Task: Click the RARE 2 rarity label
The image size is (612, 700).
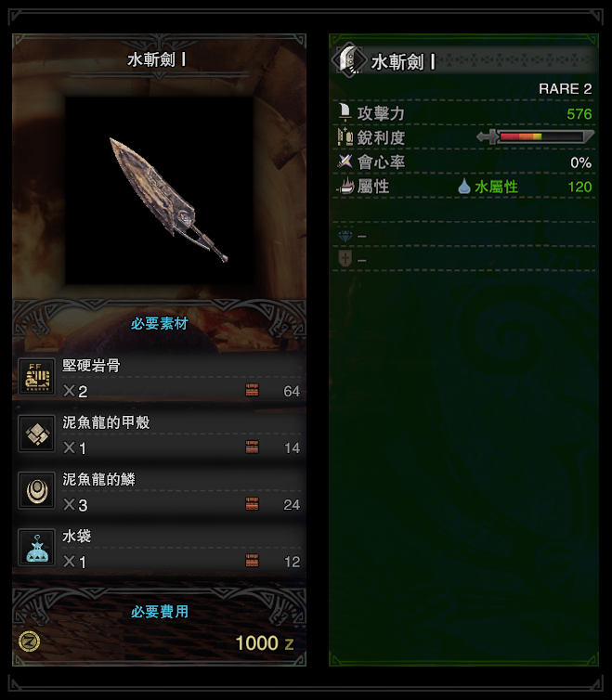Action: (x=565, y=89)
